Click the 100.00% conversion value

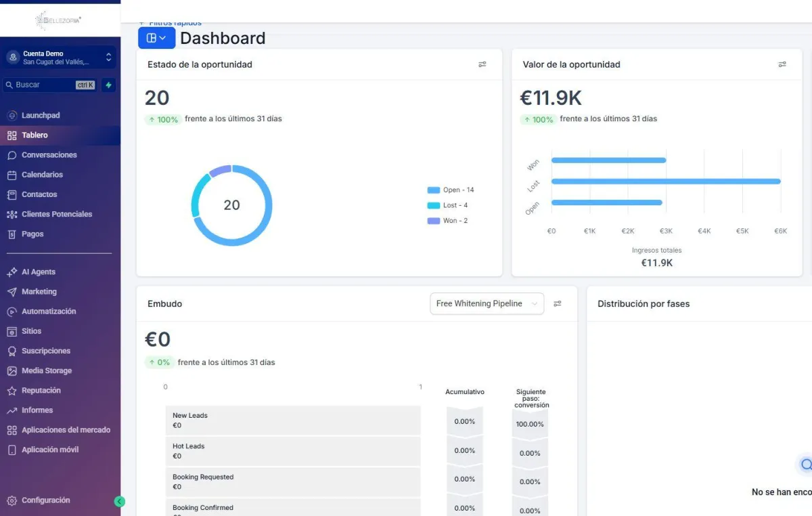click(x=530, y=425)
